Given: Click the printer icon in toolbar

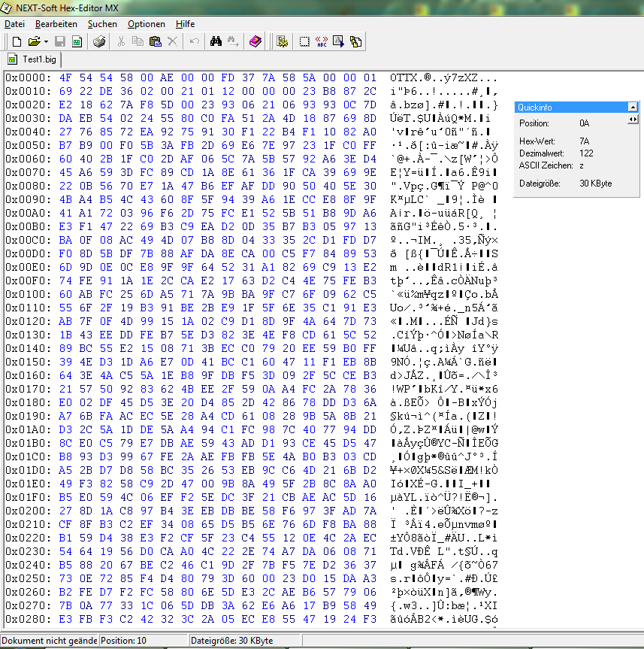Looking at the screenshot, I should click(99, 41).
